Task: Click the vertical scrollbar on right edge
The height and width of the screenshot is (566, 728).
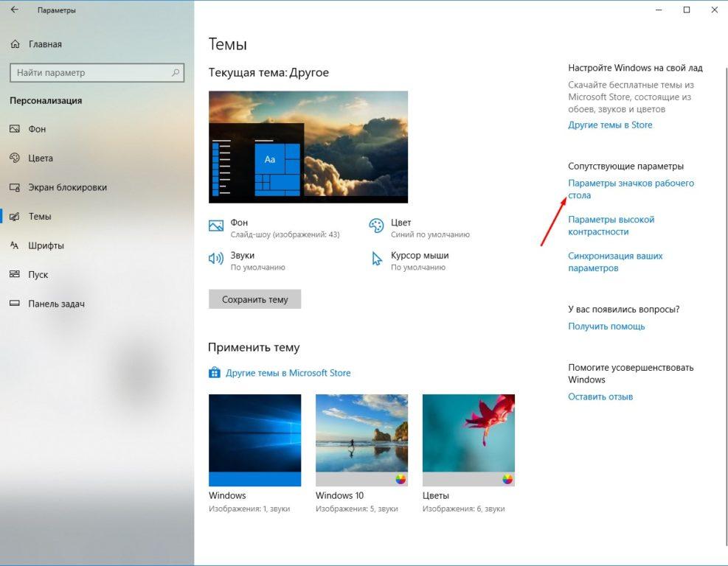Action: [726, 306]
